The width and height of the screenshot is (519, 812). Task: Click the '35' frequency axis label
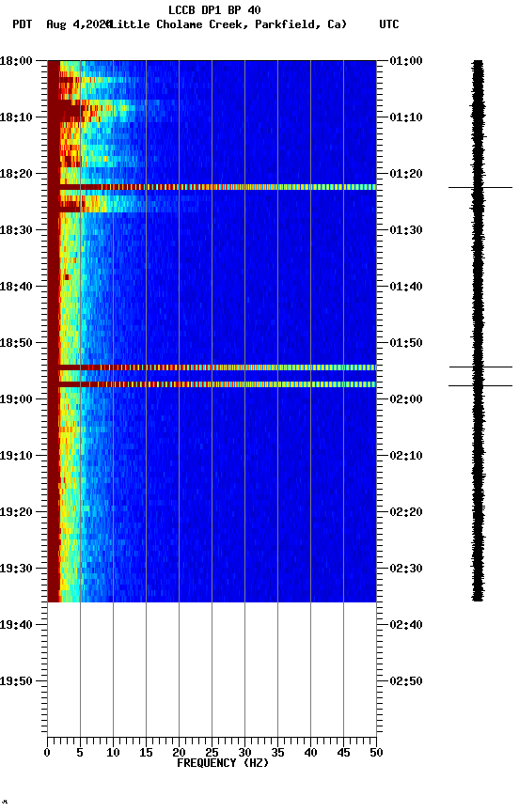point(277,753)
